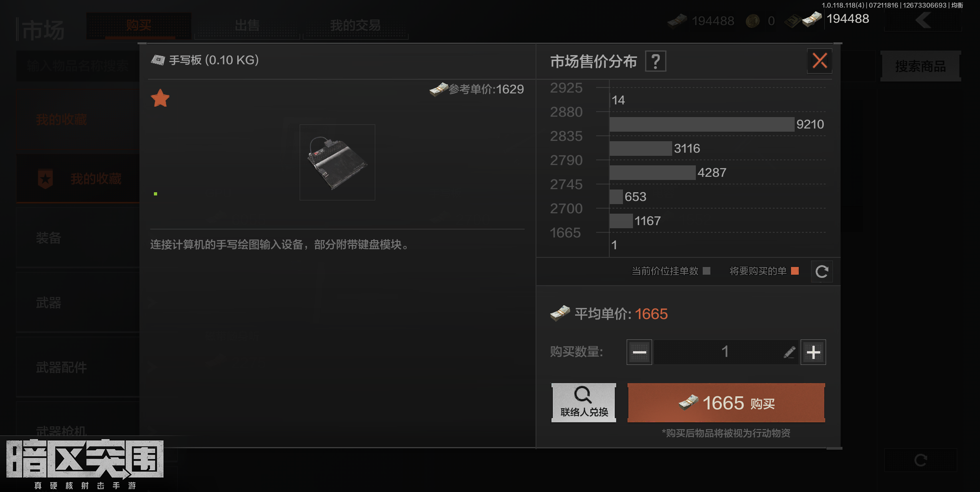980x492 pixels.
Task: Refresh the market price distribution
Action: click(822, 272)
